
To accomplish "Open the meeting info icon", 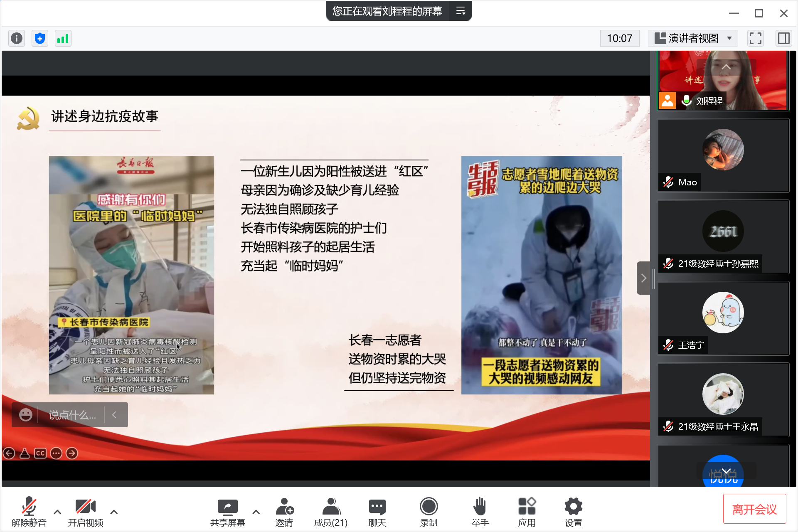I will 17,38.
